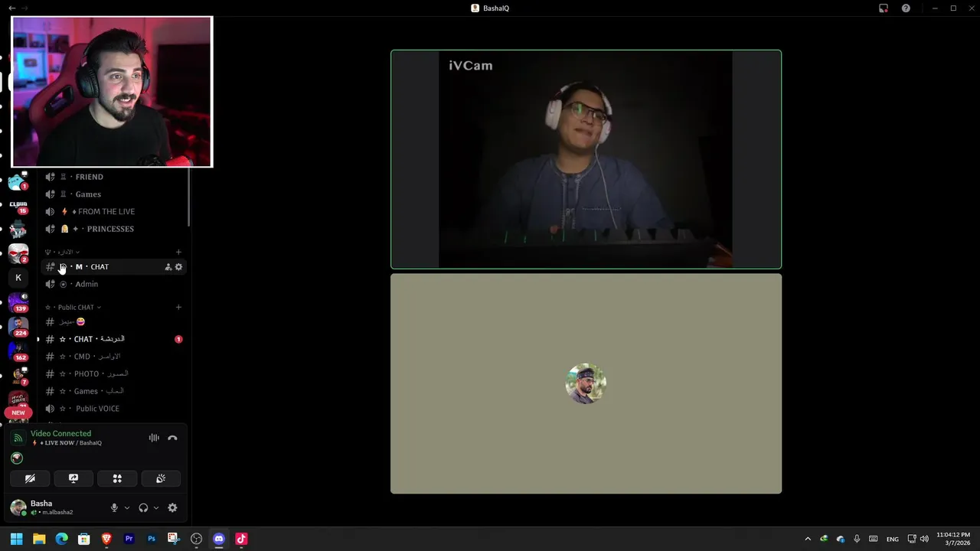Open Discord inbox icon in title bar
980x551 pixels.
click(x=884, y=8)
